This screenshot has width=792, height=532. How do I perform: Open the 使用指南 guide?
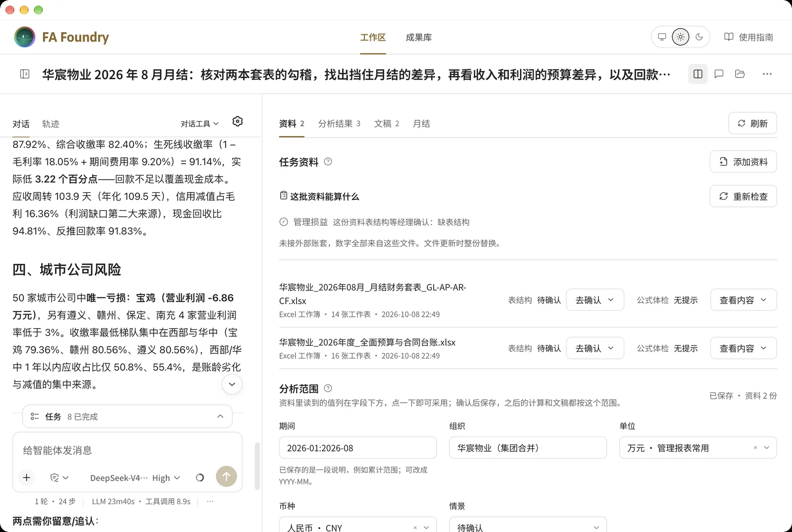coord(748,37)
